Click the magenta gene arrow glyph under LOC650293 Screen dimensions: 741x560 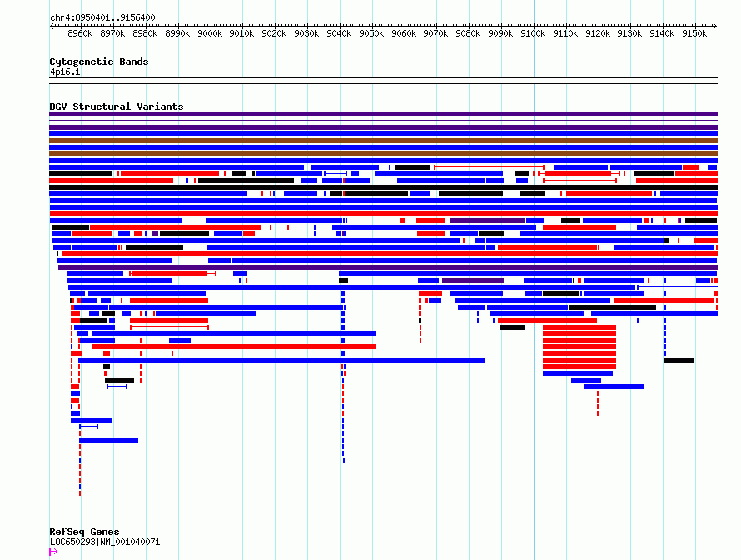(x=53, y=551)
